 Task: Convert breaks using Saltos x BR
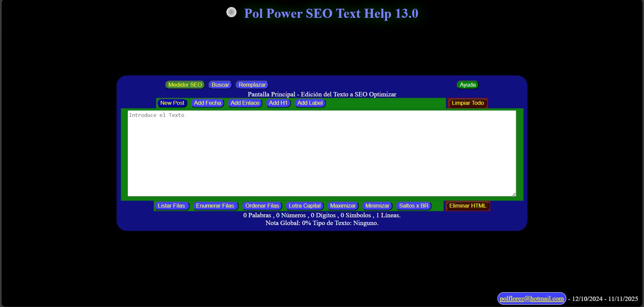click(413, 206)
